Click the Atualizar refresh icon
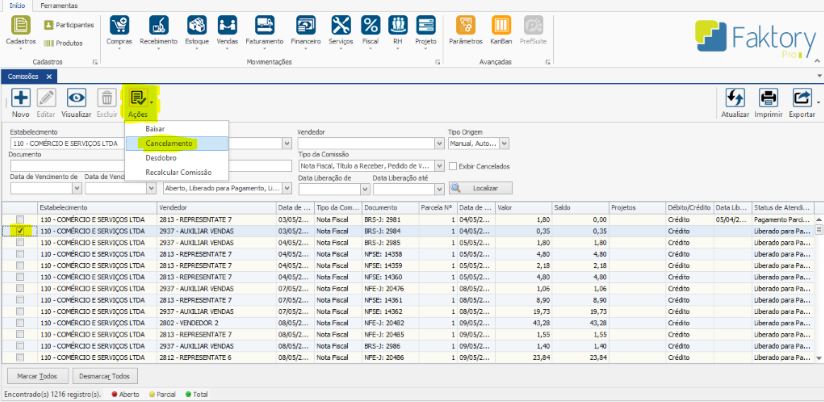Viewport: 824px width, 402px height. pos(735,98)
